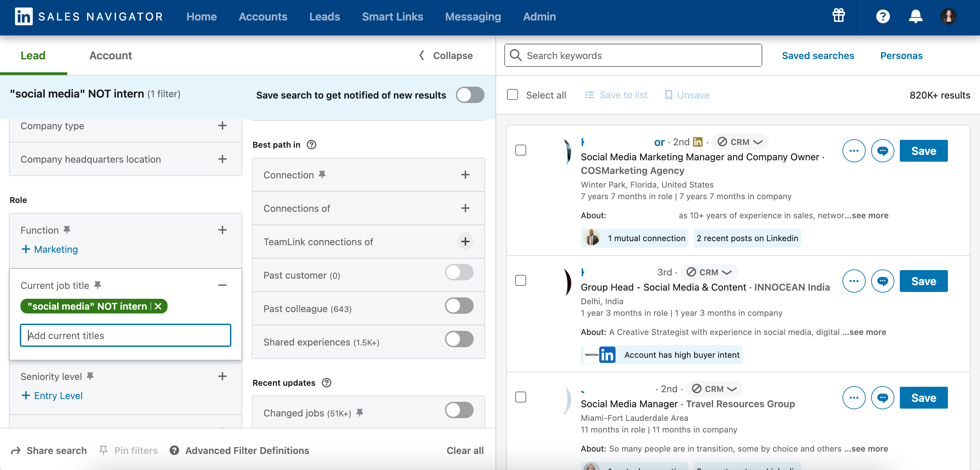Click the pin next to Seniority level
Image resolution: width=980 pixels, height=470 pixels.
coord(90,376)
